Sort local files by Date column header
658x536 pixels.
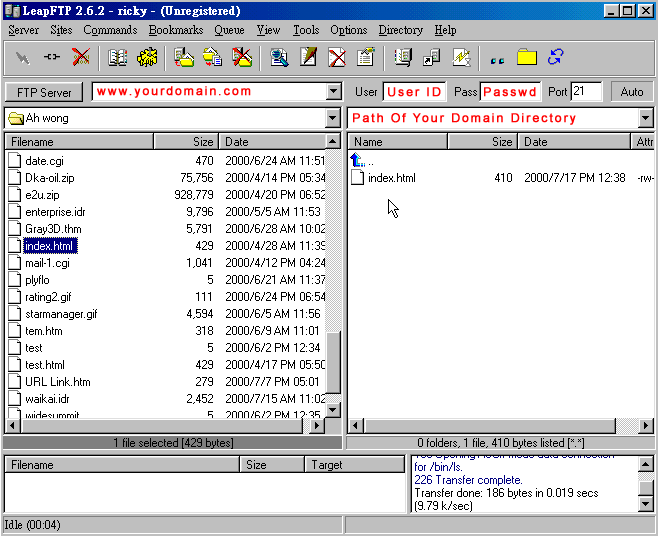[272, 142]
